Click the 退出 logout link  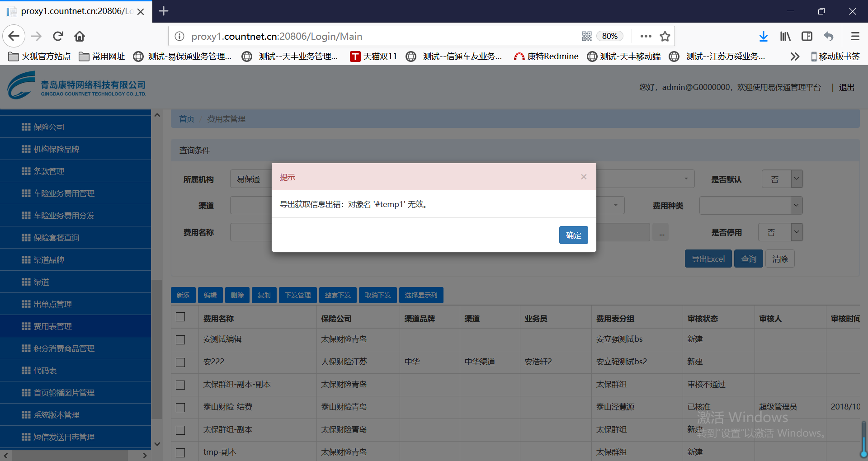846,87
